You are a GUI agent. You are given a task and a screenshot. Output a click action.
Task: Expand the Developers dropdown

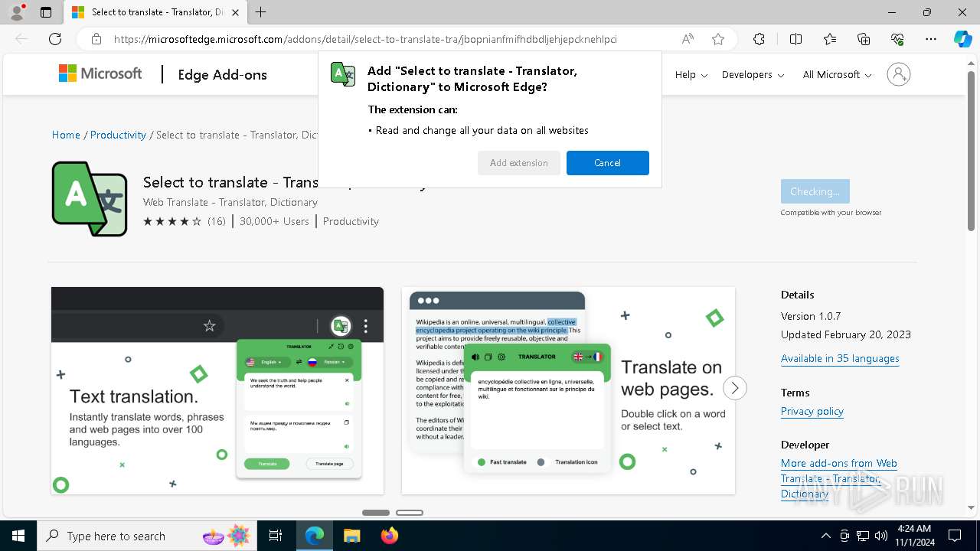(x=753, y=74)
